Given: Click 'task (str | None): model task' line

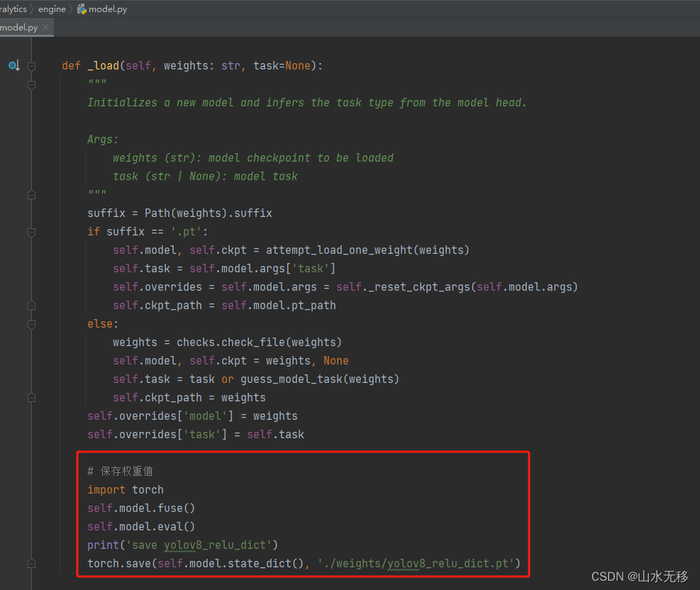Looking at the screenshot, I should (206, 177).
